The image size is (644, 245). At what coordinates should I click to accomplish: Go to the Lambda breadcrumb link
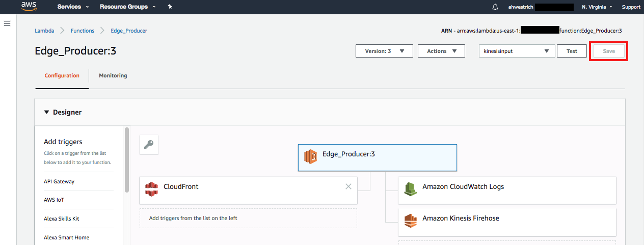[x=44, y=31]
